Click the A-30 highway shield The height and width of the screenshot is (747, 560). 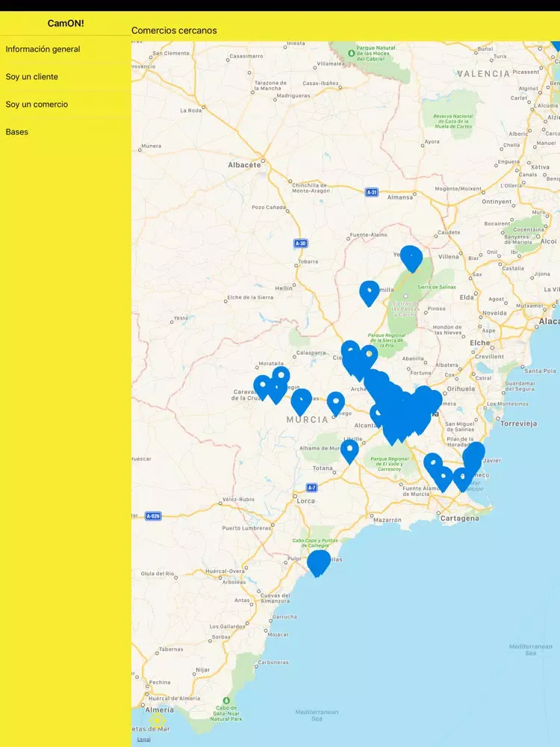tap(300, 244)
